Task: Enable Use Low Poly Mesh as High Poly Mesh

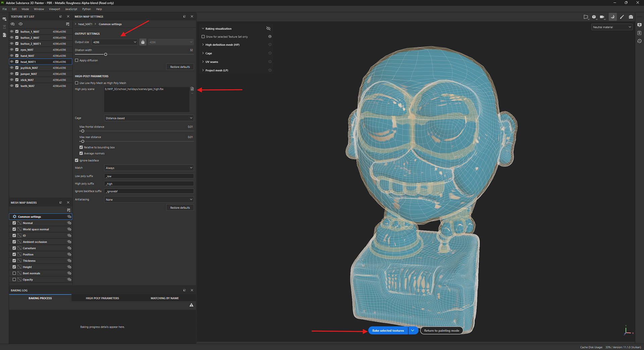Action: pyautogui.click(x=76, y=83)
